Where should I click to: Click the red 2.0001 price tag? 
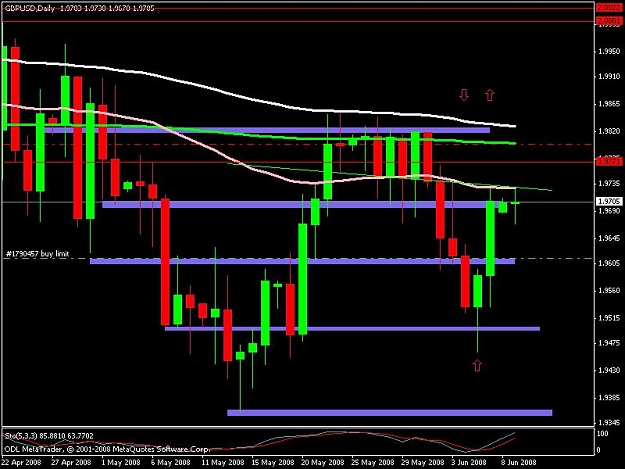coord(609,20)
